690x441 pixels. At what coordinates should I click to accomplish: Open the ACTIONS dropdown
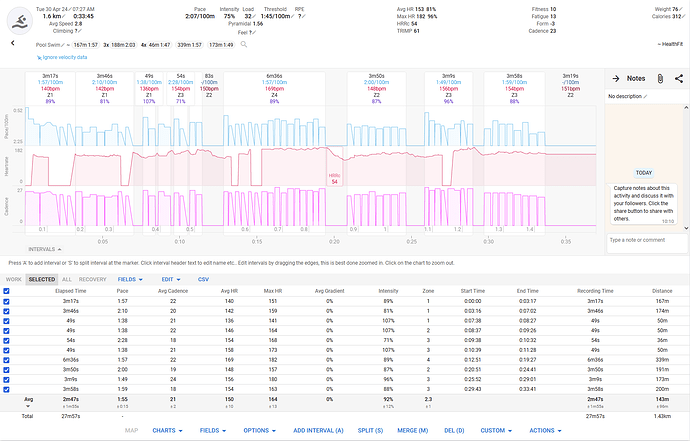545,430
